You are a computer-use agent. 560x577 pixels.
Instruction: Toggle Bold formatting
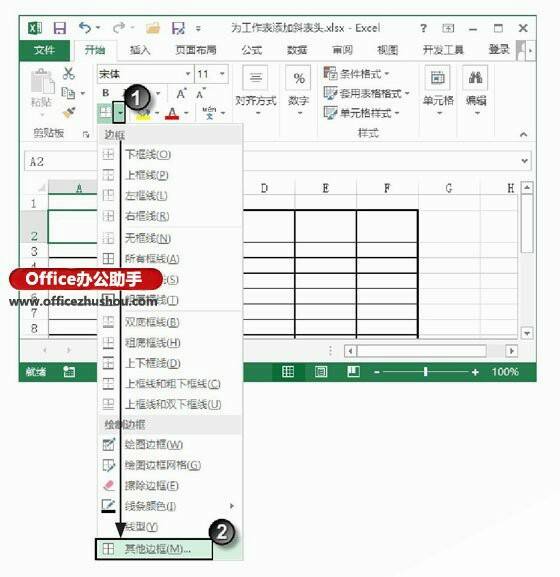pyautogui.click(x=106, y=93)
